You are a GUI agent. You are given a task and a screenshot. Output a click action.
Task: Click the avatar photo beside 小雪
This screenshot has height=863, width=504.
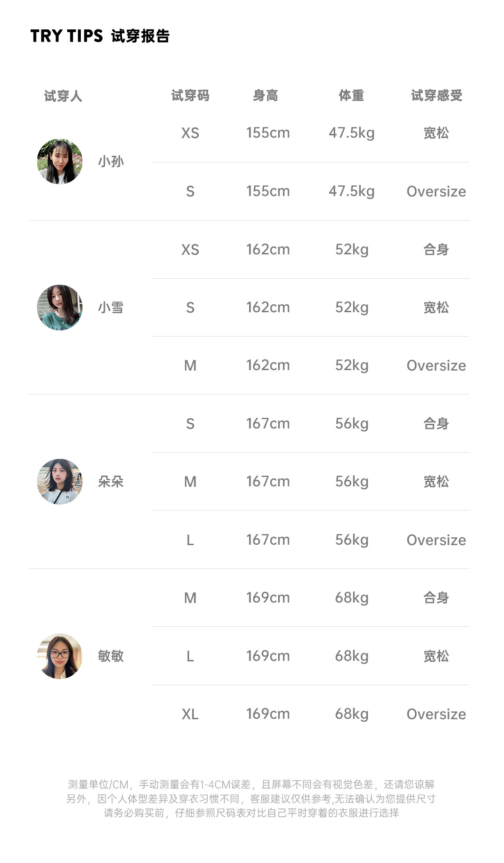[60, 308]
